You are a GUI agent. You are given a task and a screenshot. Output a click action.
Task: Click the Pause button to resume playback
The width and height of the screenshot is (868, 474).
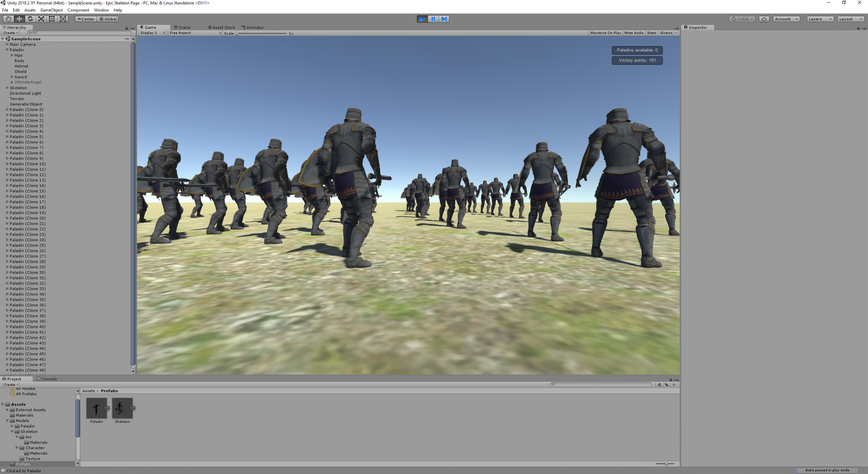tap(433, 19)
